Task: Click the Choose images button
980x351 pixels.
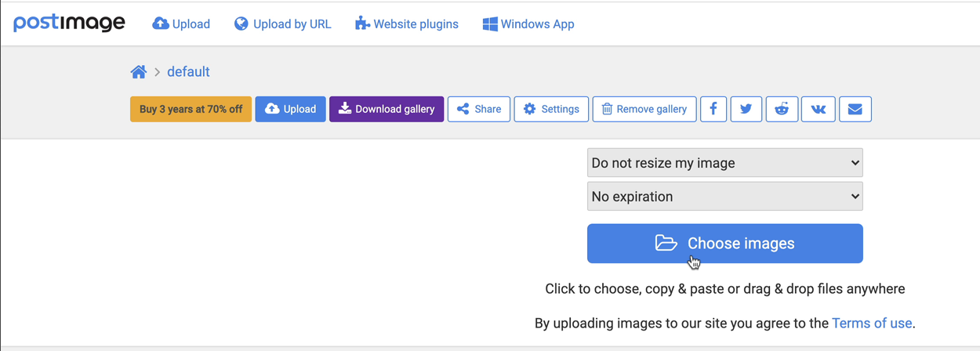Action: (x=724, y=244)
